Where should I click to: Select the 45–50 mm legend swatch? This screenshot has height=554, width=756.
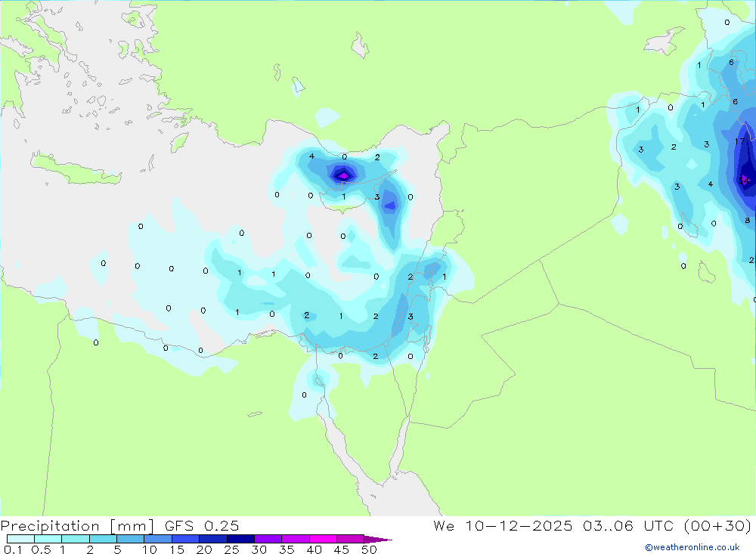(x=351, y=539)
